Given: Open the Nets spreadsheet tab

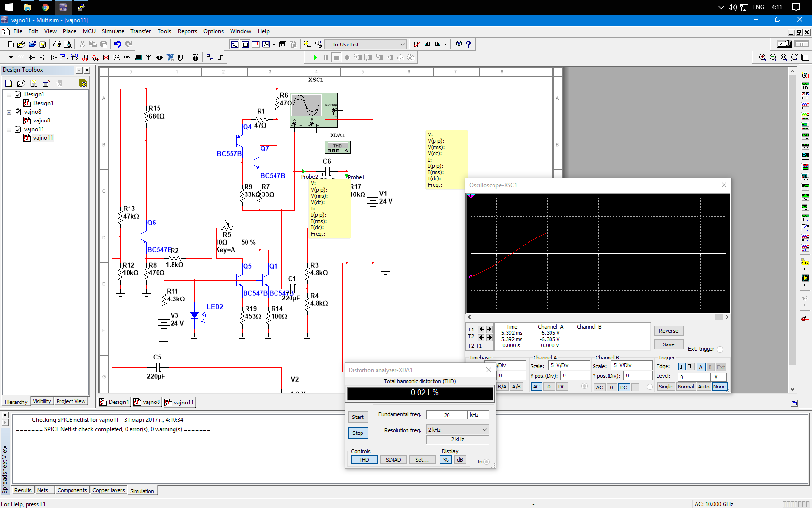Looking at the screenshot, I should pos(43,490).
